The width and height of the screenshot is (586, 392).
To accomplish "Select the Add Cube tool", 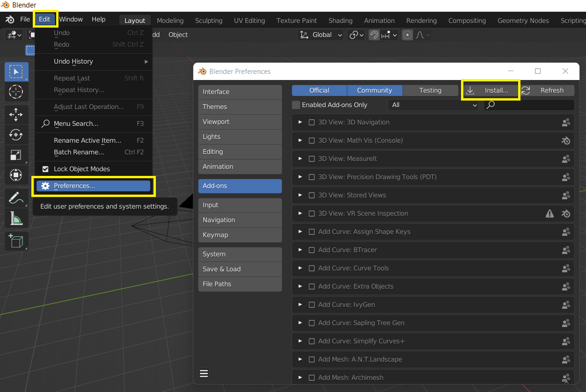I will pos(16,241).
